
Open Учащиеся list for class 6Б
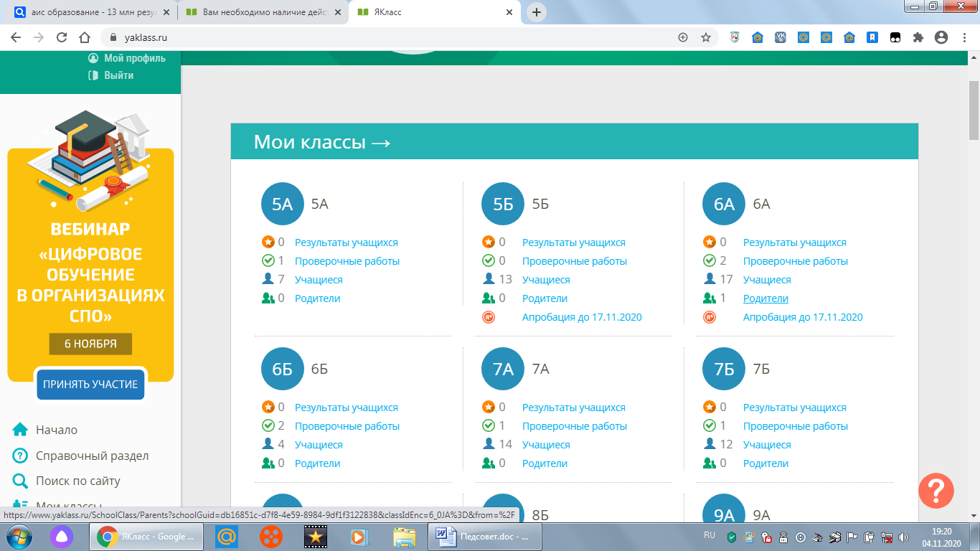click(319, 445)
